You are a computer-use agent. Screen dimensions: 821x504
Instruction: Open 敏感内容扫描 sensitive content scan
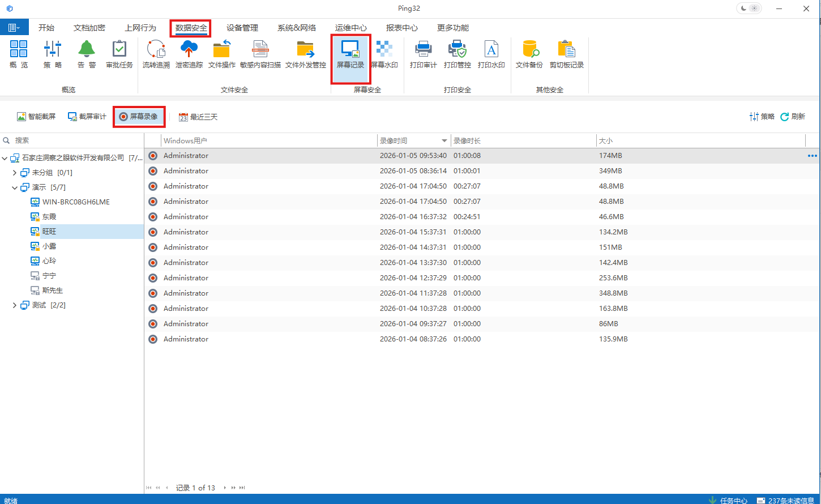point(260,55)
